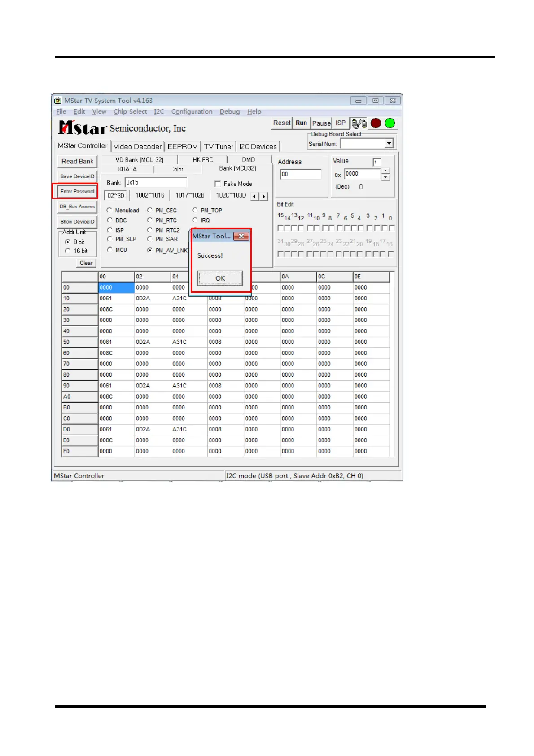Switch to the Video Decoder tab
The height and width of the screenshot is (756, 534).
pos(137,146)
